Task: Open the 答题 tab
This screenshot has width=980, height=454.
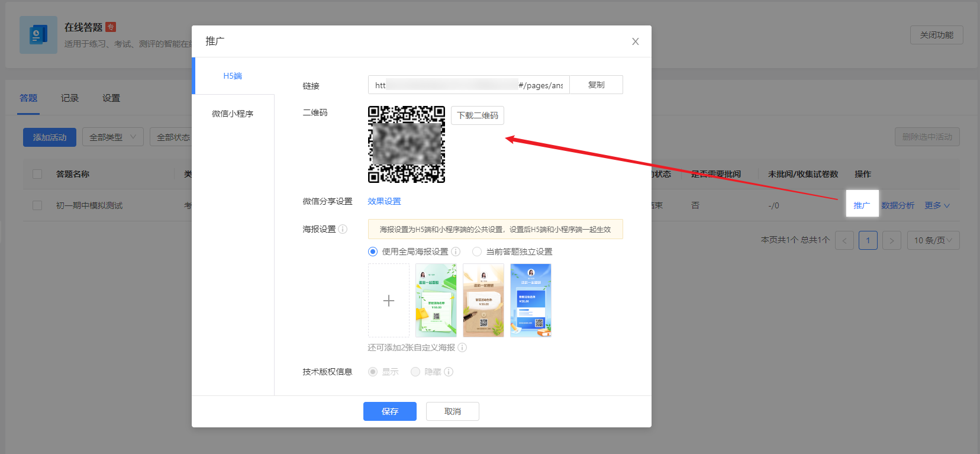Action: click(28, 98)
